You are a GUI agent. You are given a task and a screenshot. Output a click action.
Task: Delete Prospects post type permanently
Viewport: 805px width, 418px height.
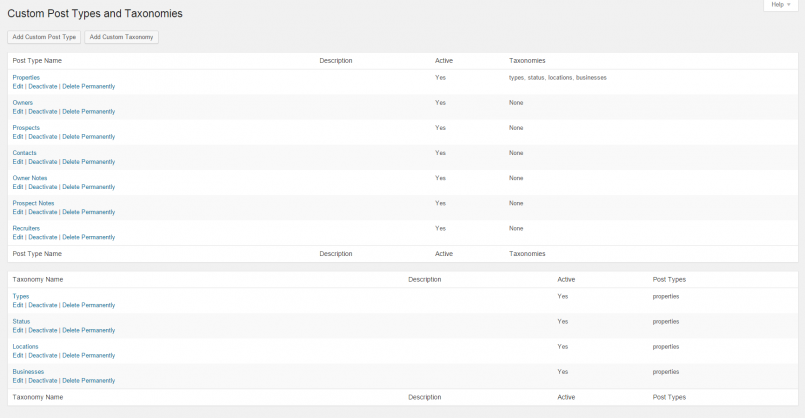pyautogui.click(x=89, y=137)
